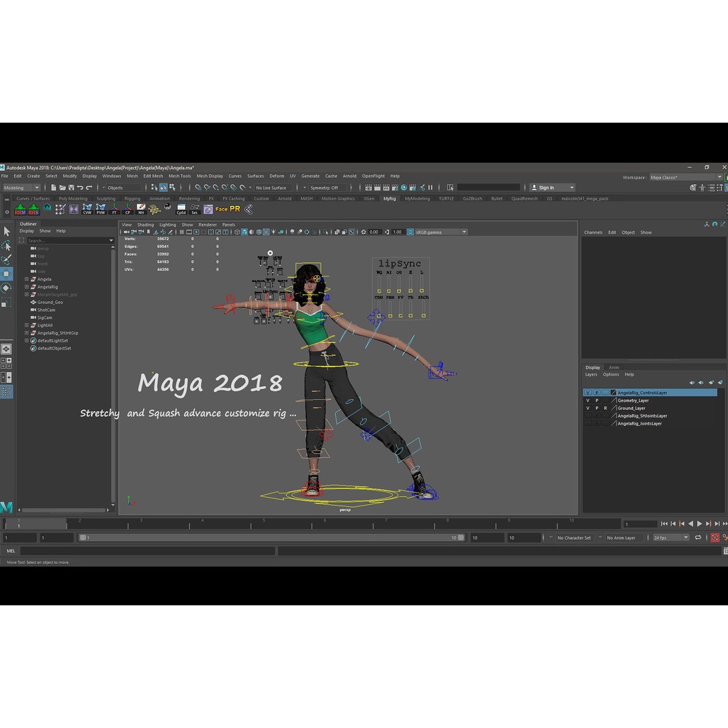Open the Symmetry: Off dropdown
Screen dimensions: 728x728
(328, 187)
